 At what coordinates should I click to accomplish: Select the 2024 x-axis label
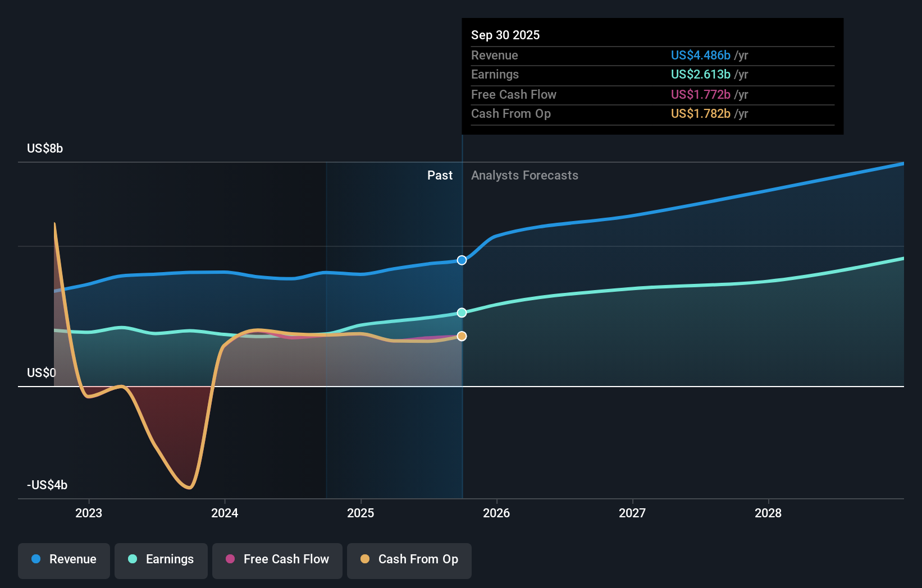225,513
